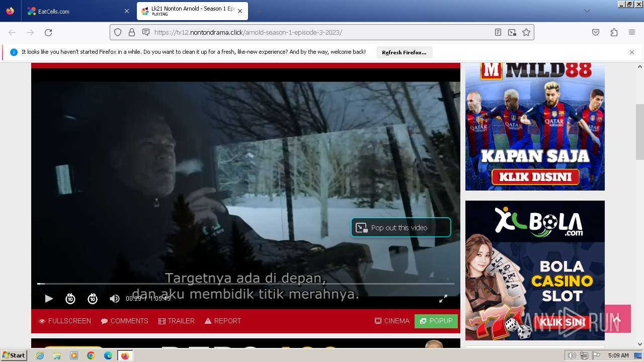This screenshot has height=362, width=644.
Task: Open Firefox View pinned icon
Action: [10, 11]
